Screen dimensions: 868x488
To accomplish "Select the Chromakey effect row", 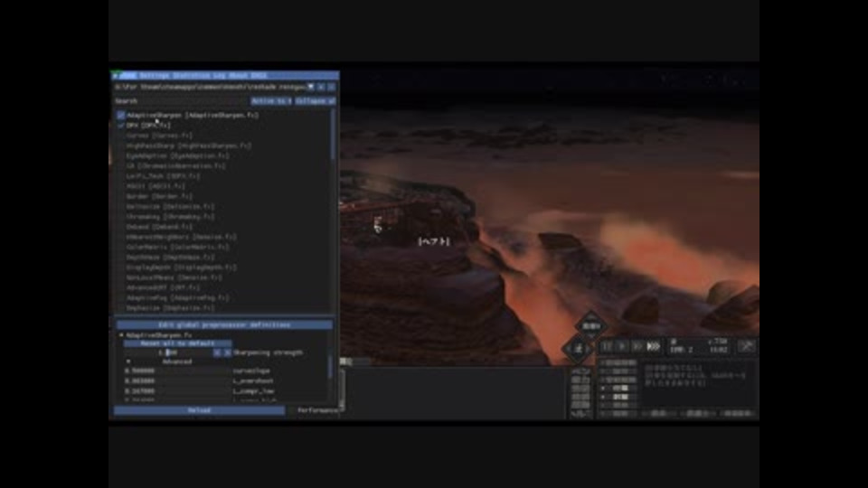I will pyautogui.click(x=171, y=217).
